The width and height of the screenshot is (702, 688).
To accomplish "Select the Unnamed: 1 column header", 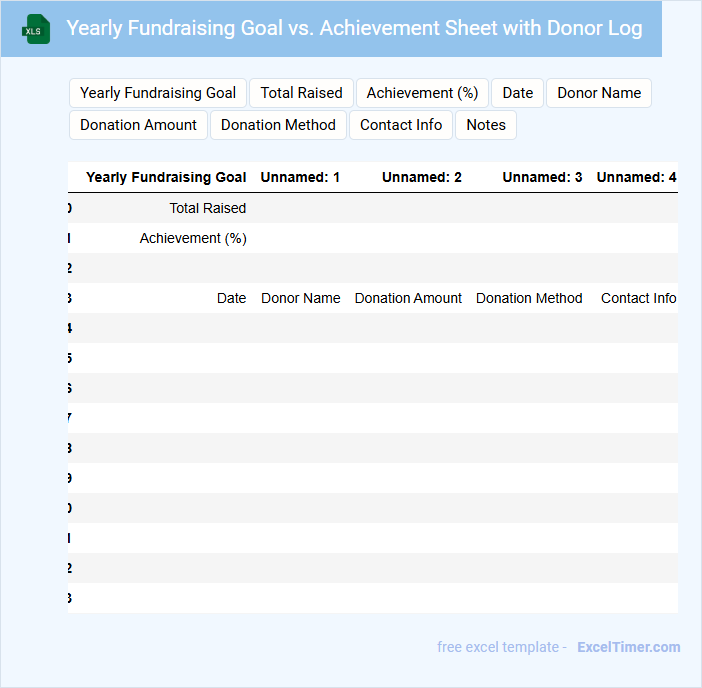I will point(300,177).
